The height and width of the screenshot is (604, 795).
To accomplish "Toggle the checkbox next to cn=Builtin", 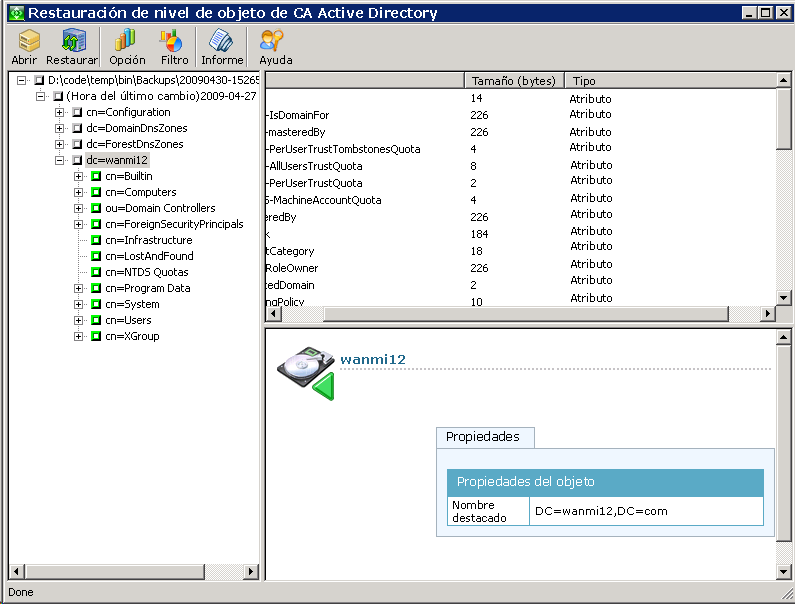I will point(96,176).
